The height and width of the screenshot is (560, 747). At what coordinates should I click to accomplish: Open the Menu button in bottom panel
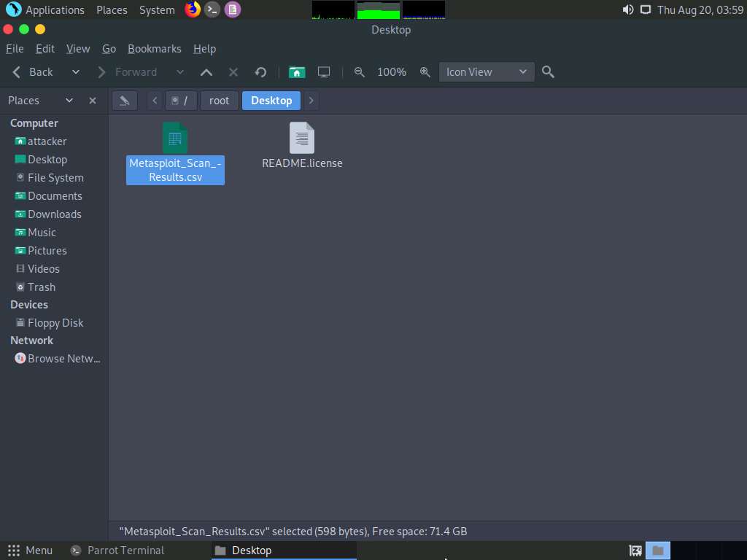point(29,551)
